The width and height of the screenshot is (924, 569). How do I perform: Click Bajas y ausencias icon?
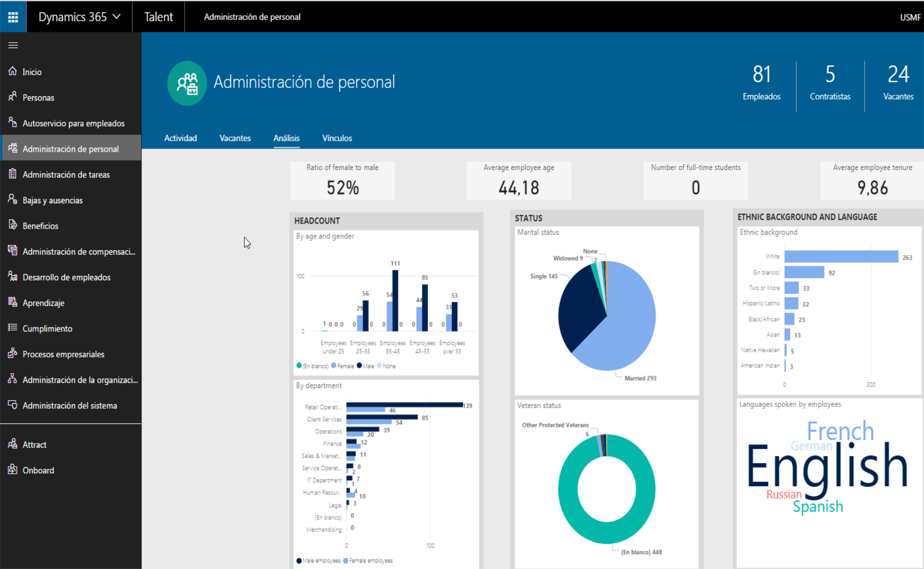click(x=12, y=200)
